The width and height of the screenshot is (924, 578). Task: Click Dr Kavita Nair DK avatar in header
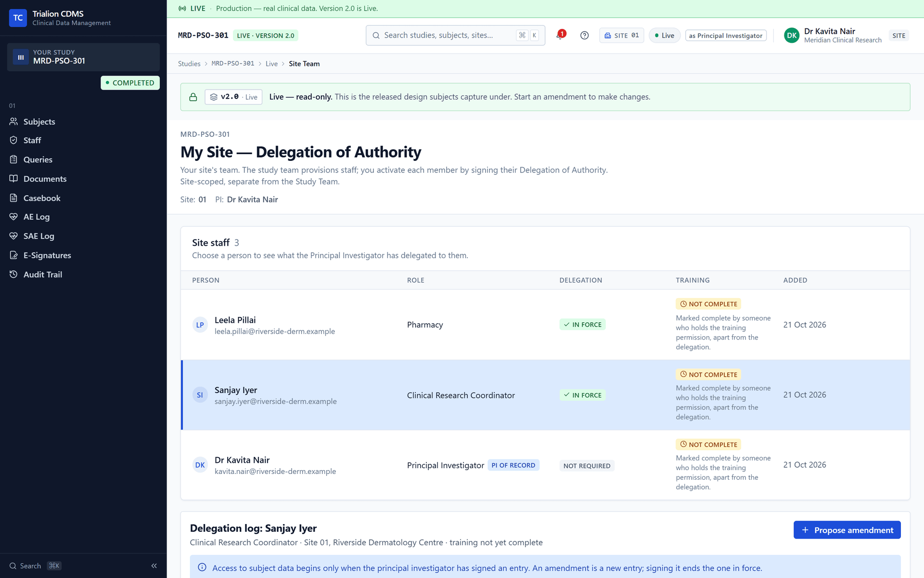pyautogui.click(x=792, y=35)
